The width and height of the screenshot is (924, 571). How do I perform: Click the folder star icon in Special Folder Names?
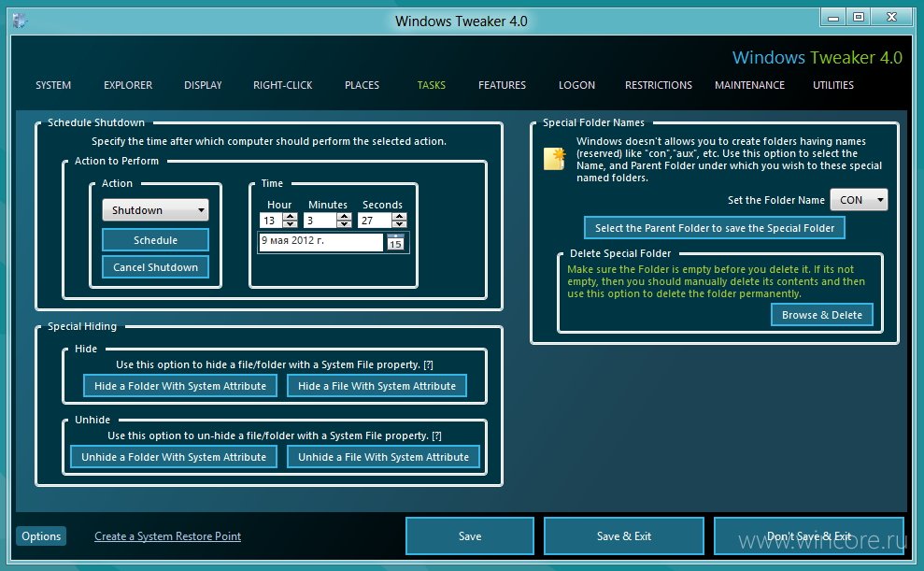point(555,159)
